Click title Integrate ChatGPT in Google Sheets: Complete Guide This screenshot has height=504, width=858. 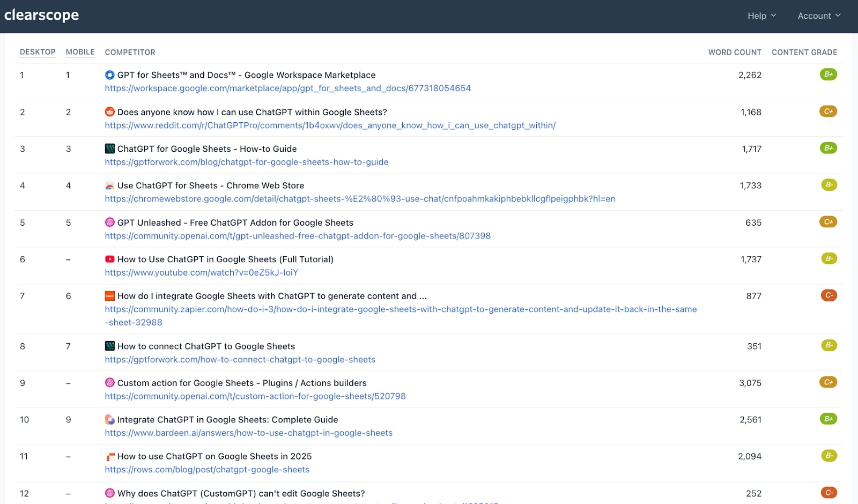coord(227,420)
